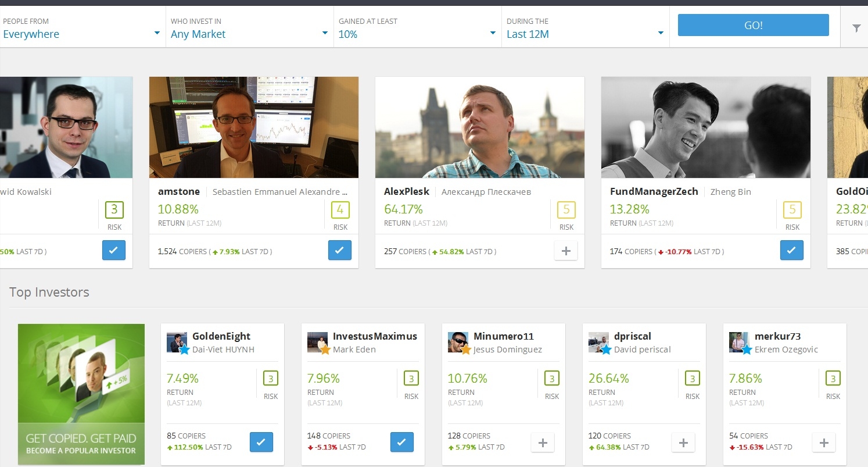Open the Gained At Least dropdown
The width and height of the screenshot is (868, 467).
[418, 27]
